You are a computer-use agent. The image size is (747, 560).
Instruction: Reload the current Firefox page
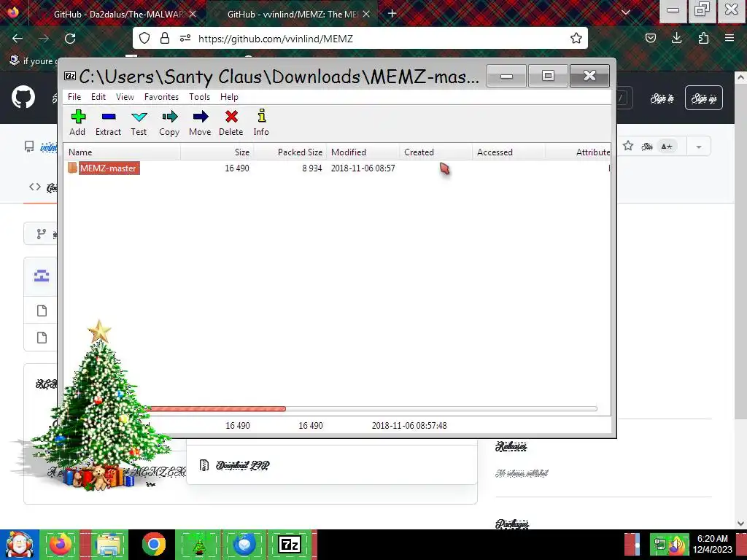(70, 38)
